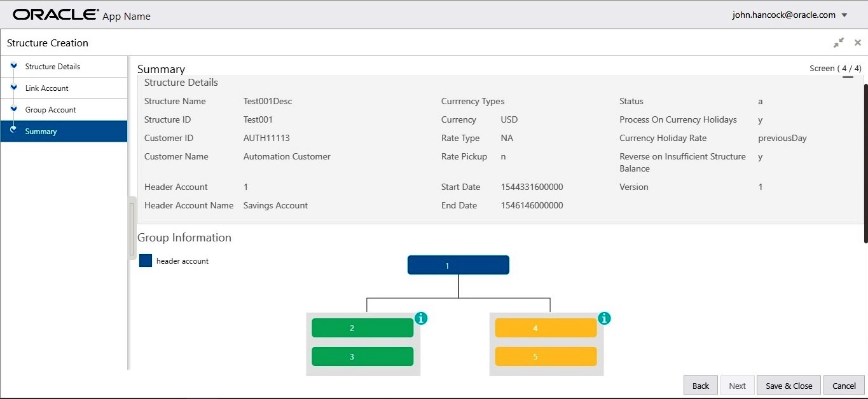Go to the Link Account step

point(64,88)
